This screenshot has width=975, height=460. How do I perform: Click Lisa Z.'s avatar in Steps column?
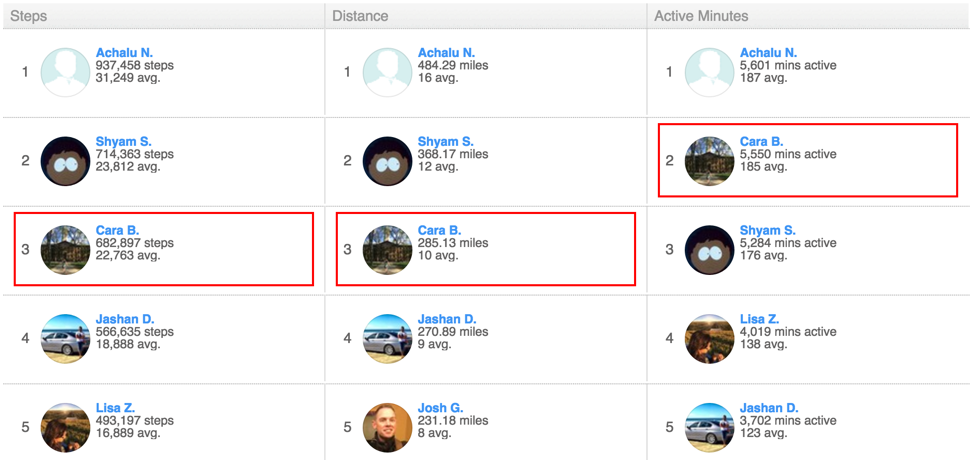66,427
